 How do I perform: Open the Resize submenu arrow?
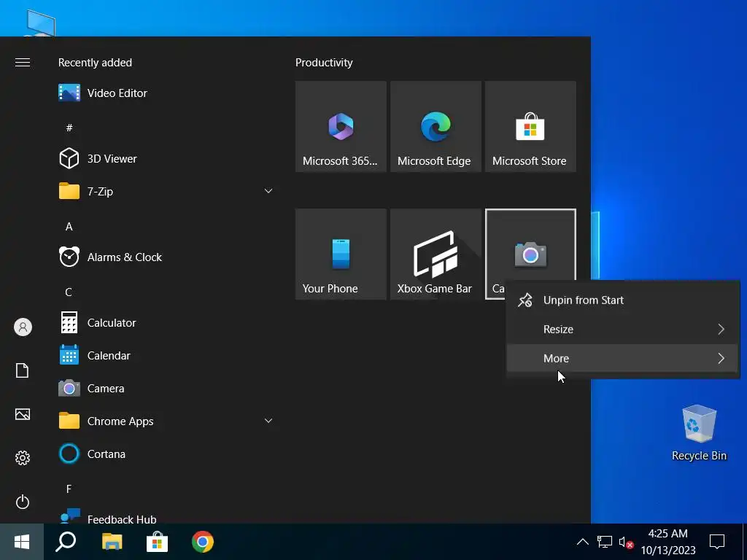click(721, 329)
